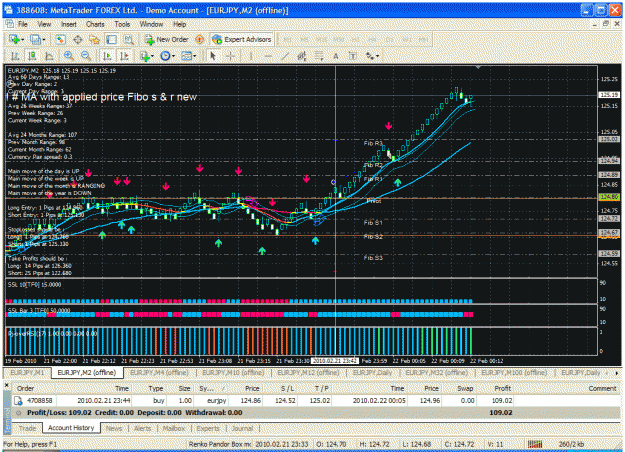
Task: Toggle the Terminal panel icon
Action: (x=111, y=39)
